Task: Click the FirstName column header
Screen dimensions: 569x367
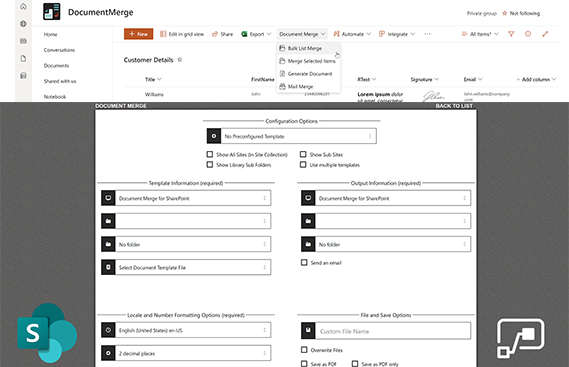Action: pos(263,79)
